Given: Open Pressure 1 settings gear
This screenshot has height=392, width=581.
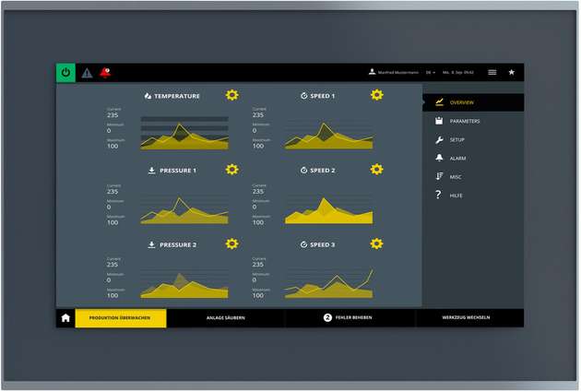Looking at the screenshot, I should pos(231,170).
